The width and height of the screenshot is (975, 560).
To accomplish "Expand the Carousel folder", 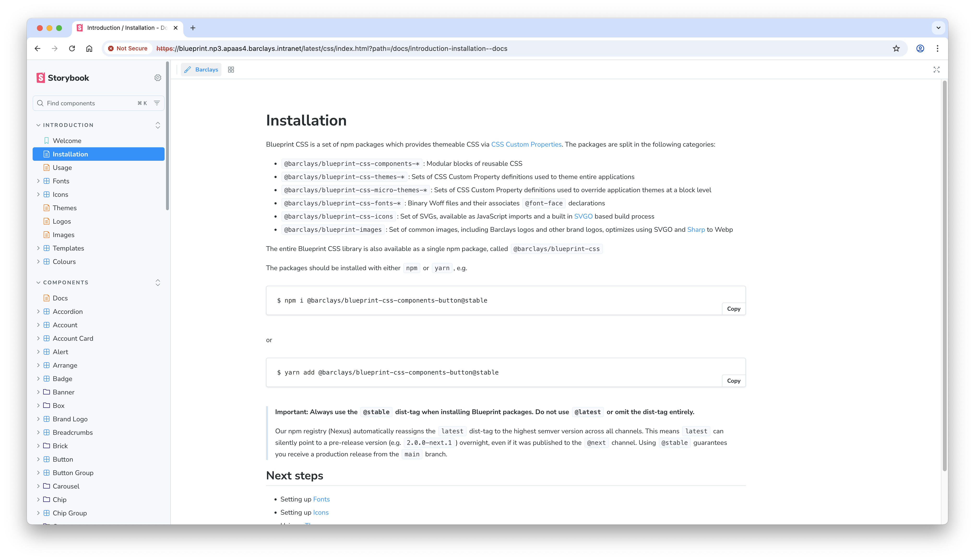I will (x=98, y=486).
